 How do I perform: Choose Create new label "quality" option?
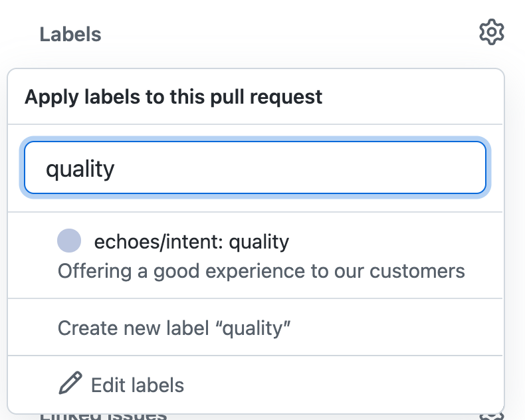click(x=255, y=327)
